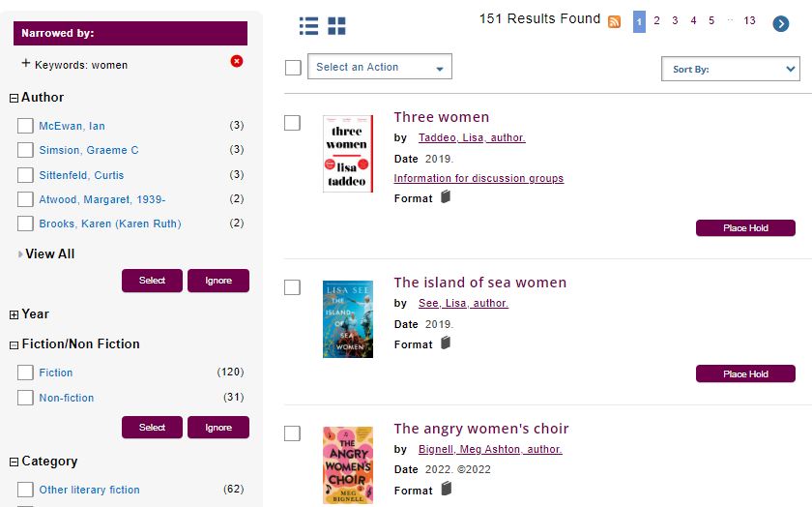This screenshot has height=507, width=812.
Task: Place Hold on Three women
Action: coord(745,228)
